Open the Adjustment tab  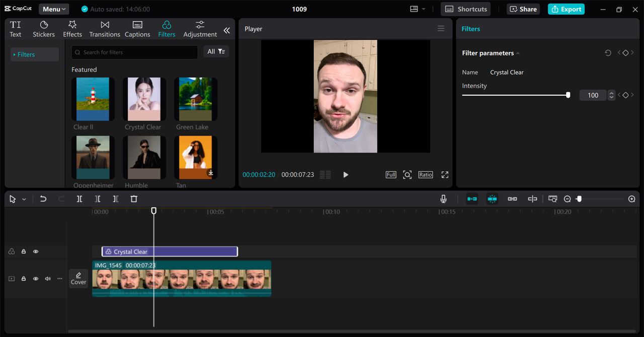pos(200,29)
